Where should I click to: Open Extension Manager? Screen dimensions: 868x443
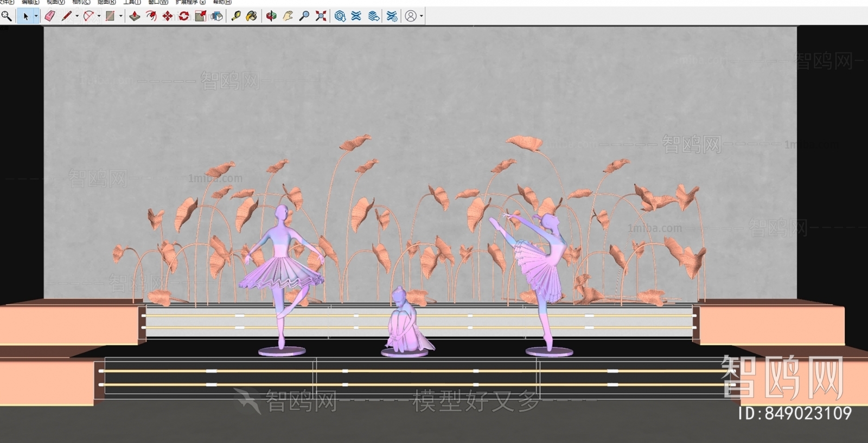[392, 16]
